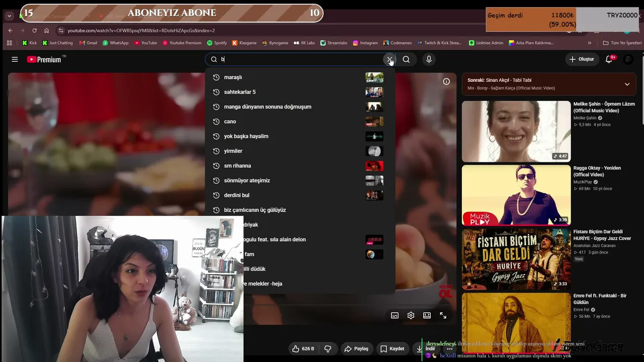Select the "sahtekarlar 5" search suggestion
Screen dimensions: 644x362
300,92
